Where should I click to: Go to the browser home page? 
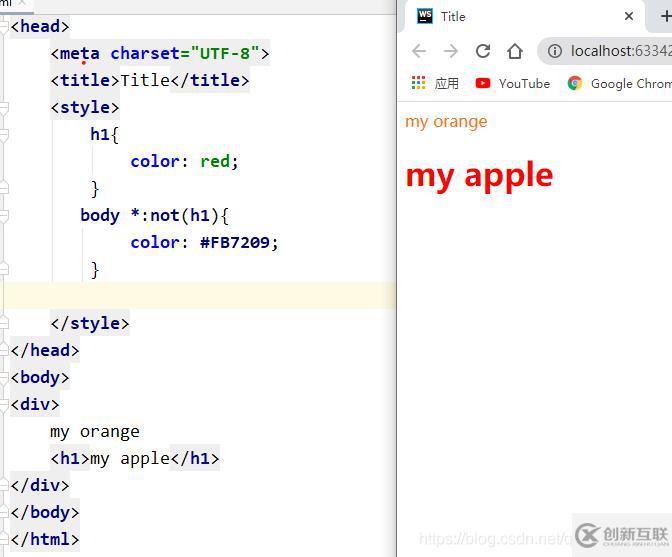pos(515,51)
